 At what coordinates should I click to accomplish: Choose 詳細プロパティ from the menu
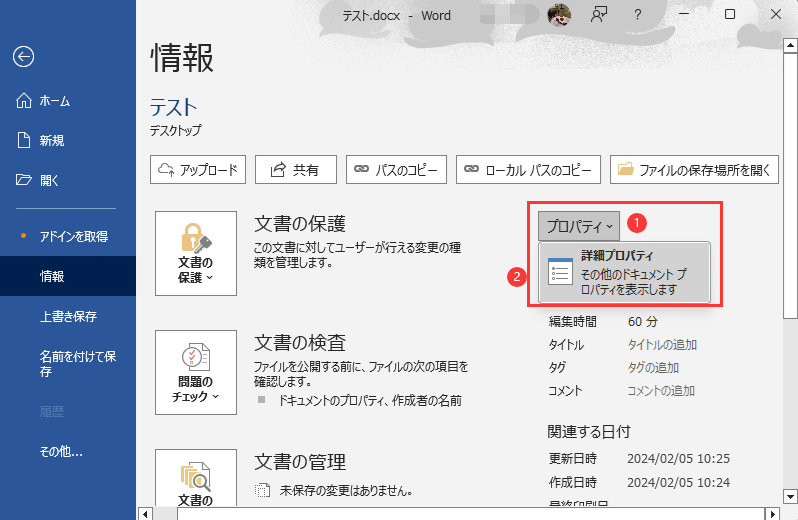click(624, 272)
